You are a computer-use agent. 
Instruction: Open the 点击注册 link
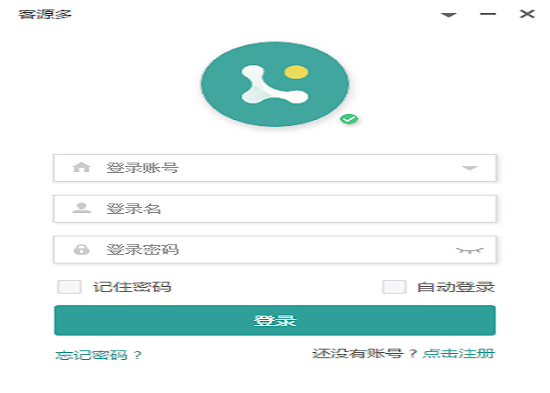pos(458,353)
